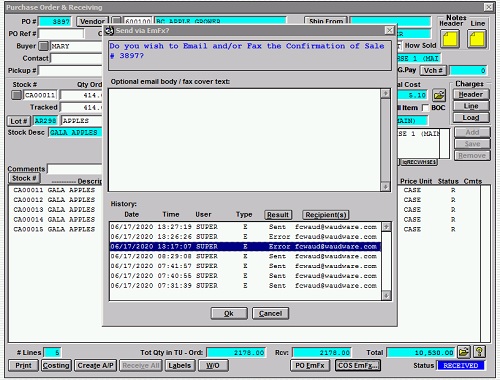Screen dimensions: 500x380
Task: Open the Load charges button
Action: pos(471,118)
